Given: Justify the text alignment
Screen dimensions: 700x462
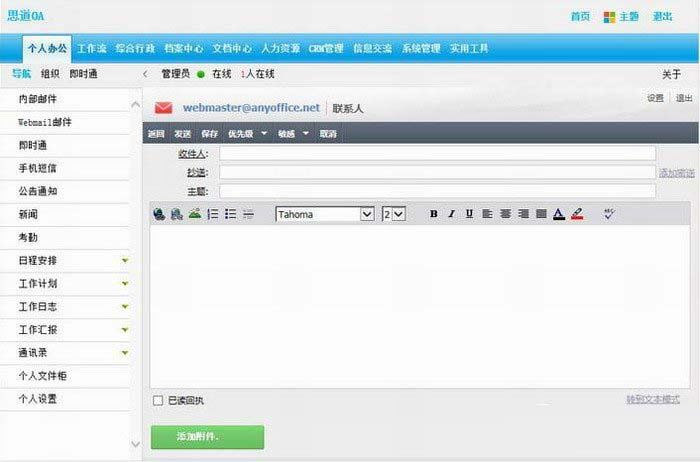Looking at the screenshot, I should click(541, 214).
